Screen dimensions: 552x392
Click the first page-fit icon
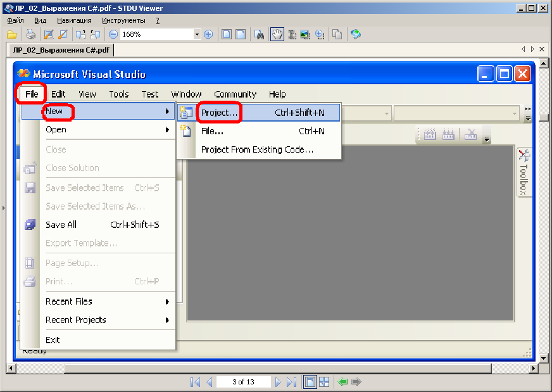pyautogui.click(x=227, y=35)
